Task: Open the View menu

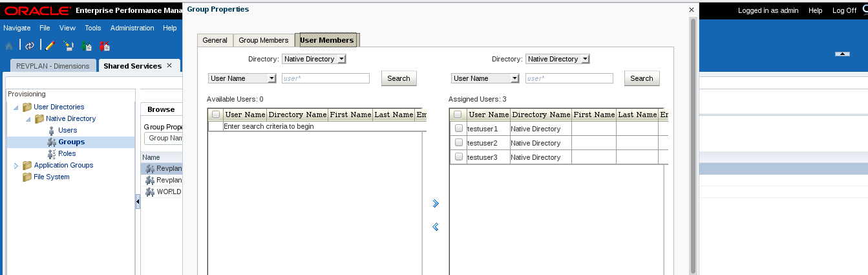Action: point(67,28)
